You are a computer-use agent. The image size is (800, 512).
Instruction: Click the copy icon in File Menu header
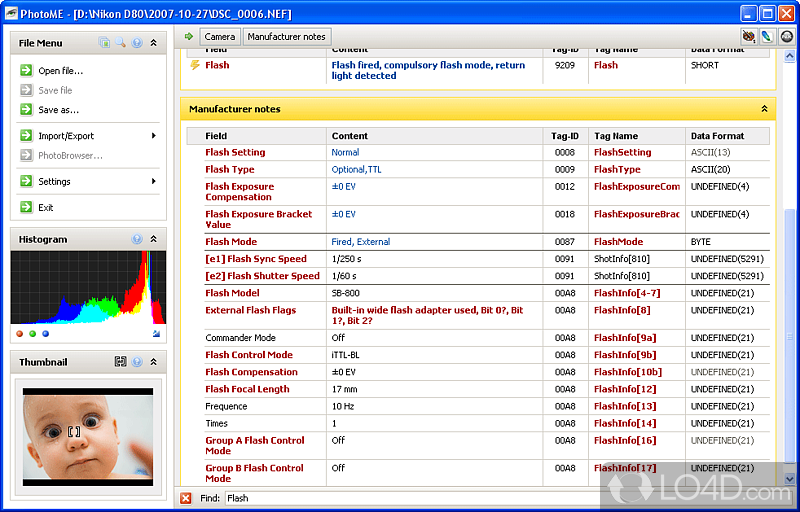(104, 43)
